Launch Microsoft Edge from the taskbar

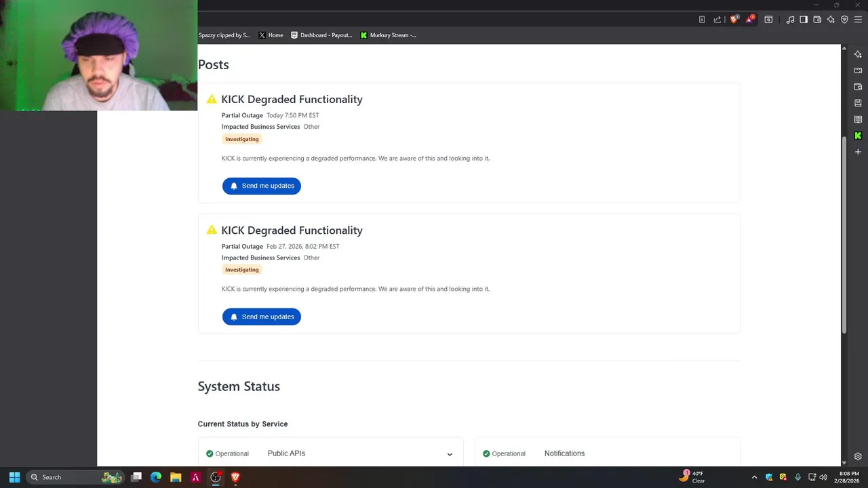coord(156,477)
